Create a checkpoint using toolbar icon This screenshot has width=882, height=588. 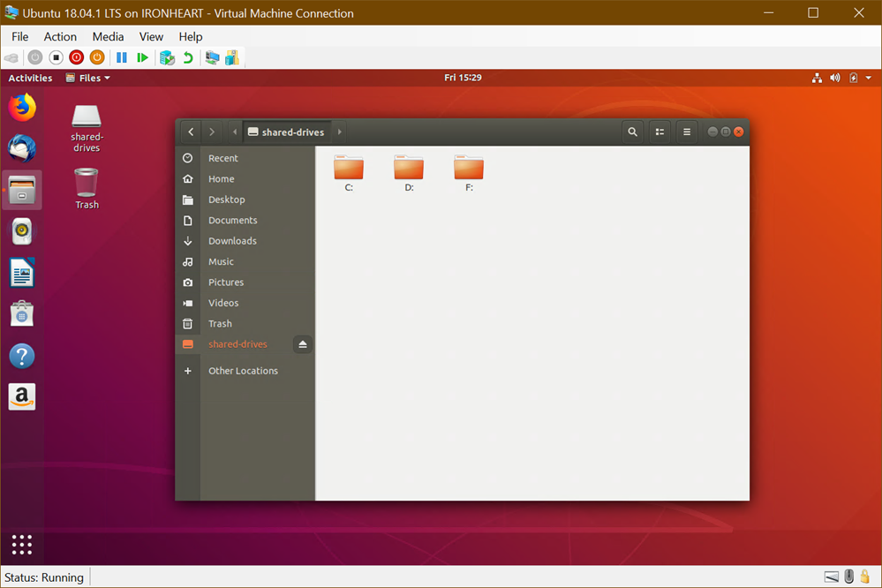click(x=167, y=57)
